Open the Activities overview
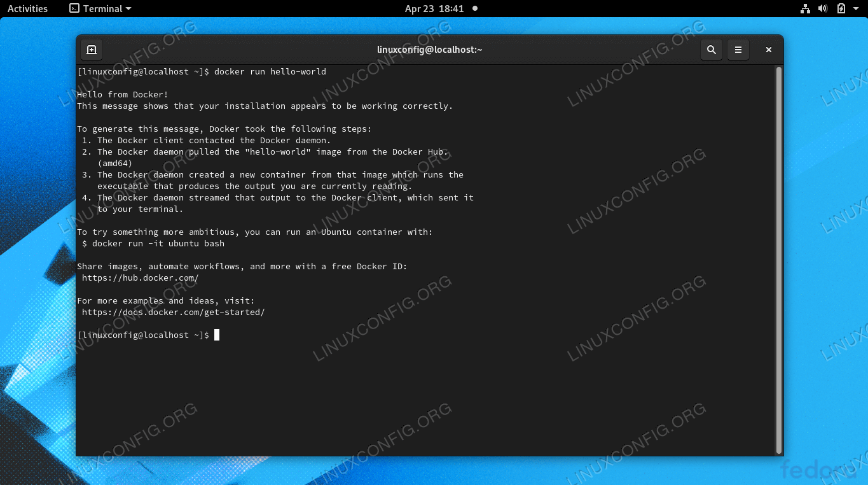This screenshot has width=868, height=485. pyautogui.click(x=27, y=8)
